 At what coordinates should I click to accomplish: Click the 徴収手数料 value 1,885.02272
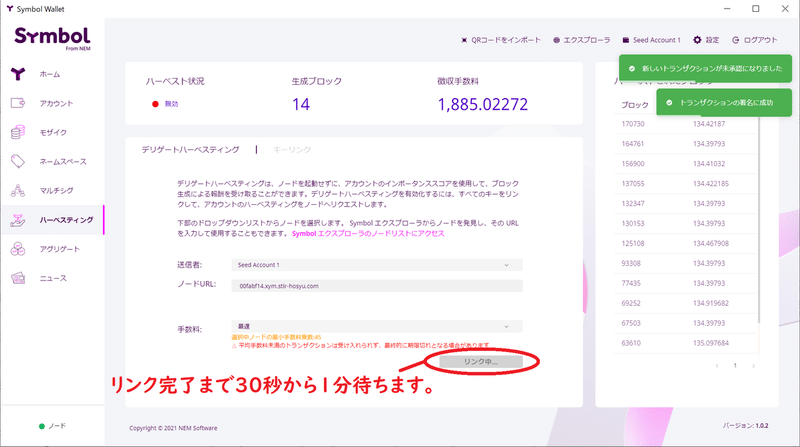click(483, 105)
